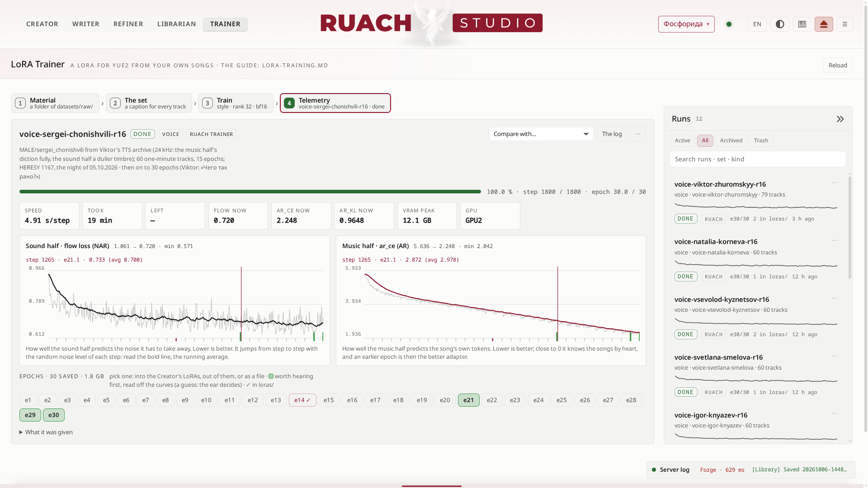The image size is (868, 488).
Task: Open the more options ellipsis beside The log
Action: point(638,134)
